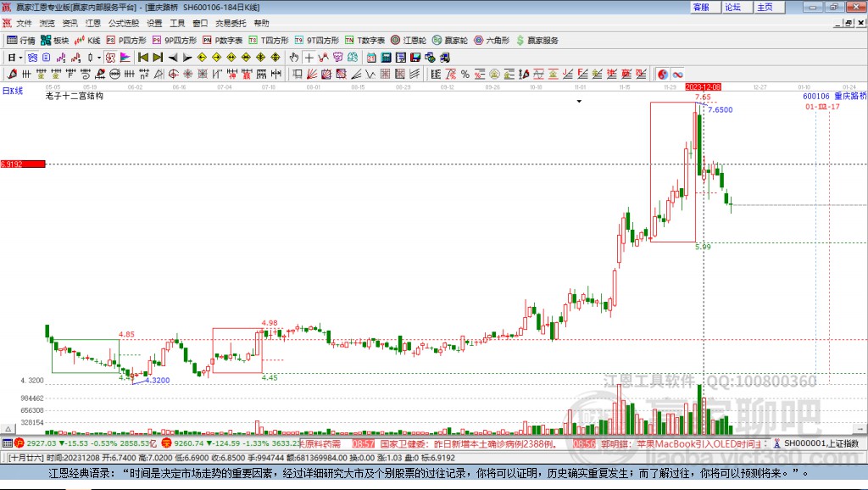Open the P数字表 tool
The height and width of the screenshot is (490, 868).
pos(223,41)
